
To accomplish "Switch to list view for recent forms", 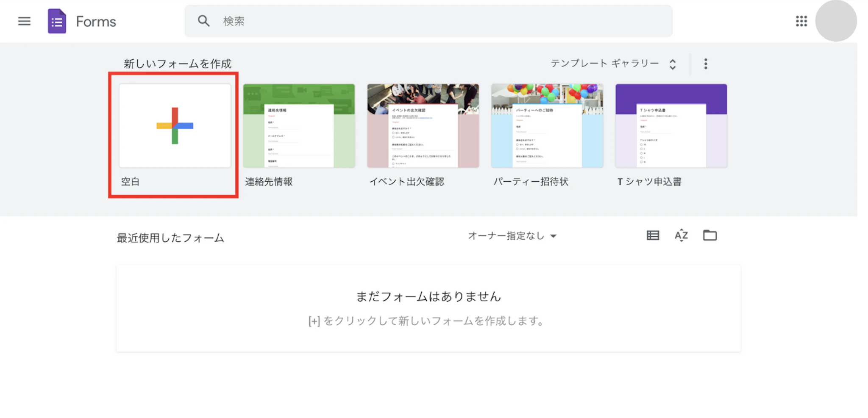I will (653, 235).
